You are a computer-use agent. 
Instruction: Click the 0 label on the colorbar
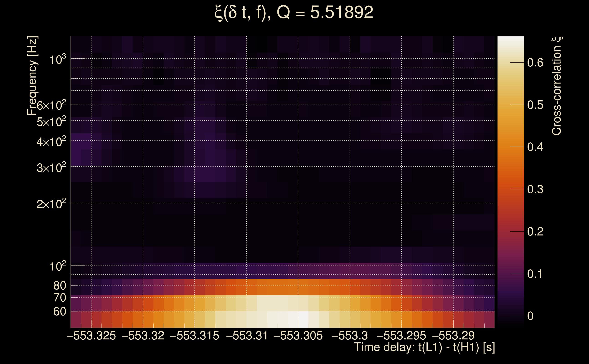point(530,316)
